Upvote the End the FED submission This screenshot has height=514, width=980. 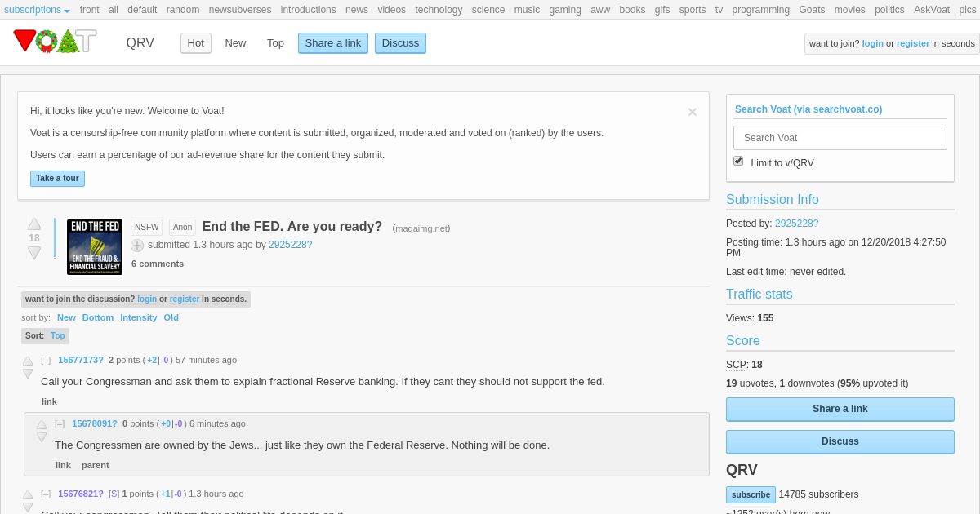tap(34, 224)
